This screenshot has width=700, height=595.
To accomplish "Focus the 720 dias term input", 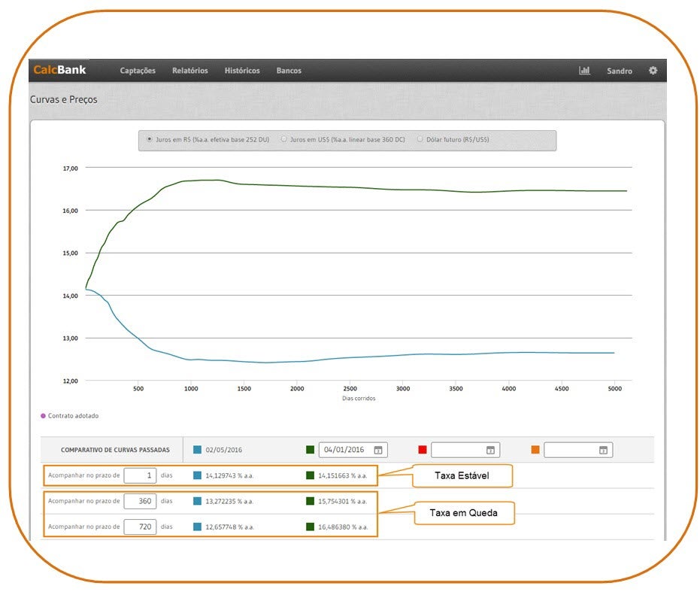I will pos(140,527).
